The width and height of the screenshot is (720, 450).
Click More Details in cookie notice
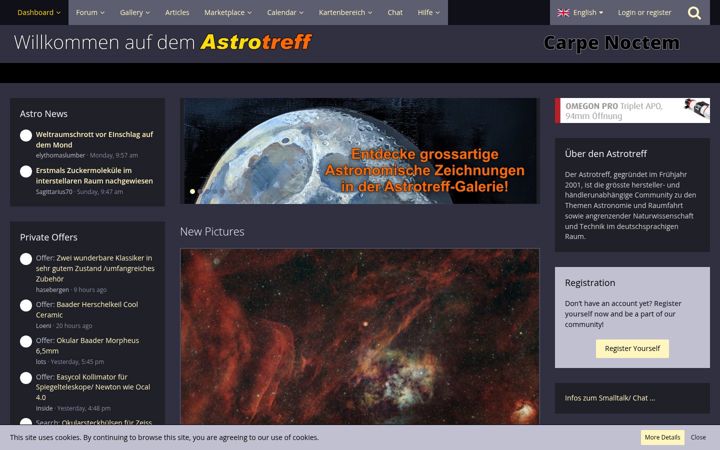coord(662,437)
